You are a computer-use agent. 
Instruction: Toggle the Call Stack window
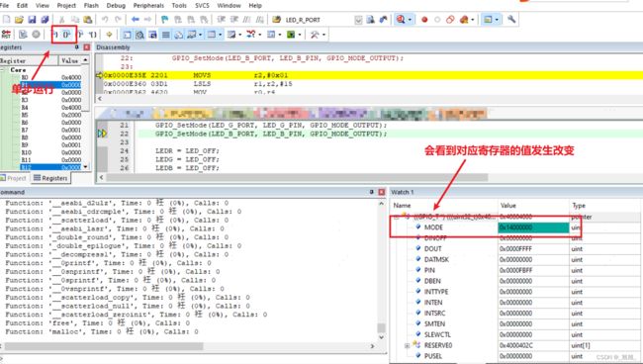coord(178,35)
